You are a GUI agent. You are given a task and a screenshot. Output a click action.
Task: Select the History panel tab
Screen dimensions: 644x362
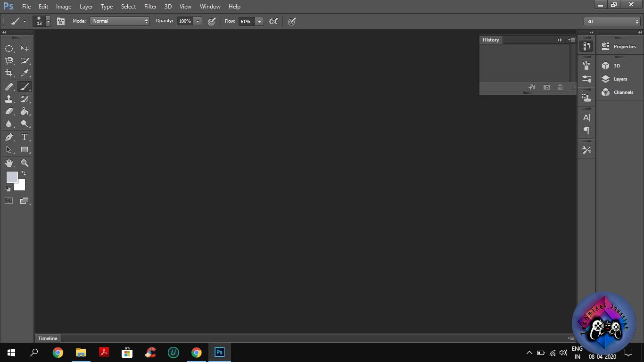pyautogui.click(x=491, y=40)
